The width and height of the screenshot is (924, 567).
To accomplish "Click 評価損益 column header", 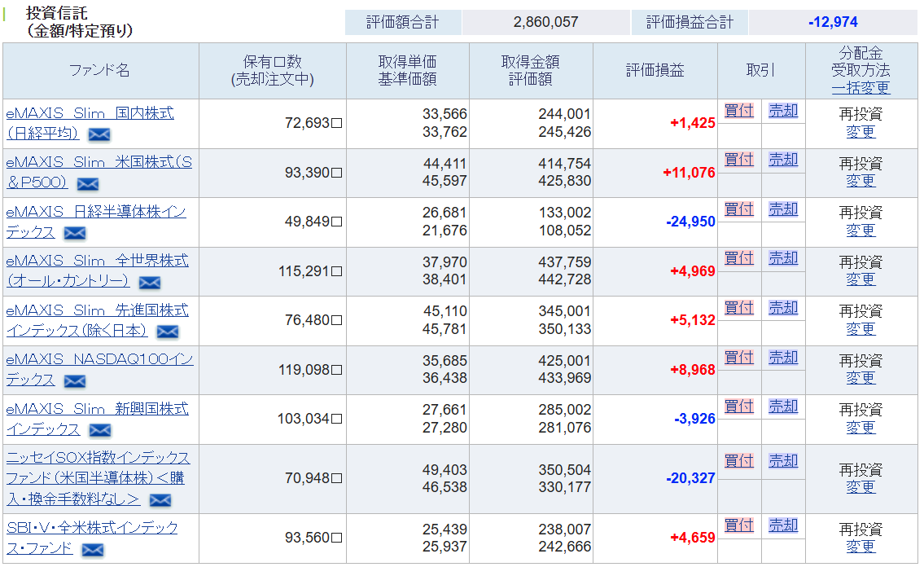I will tap(655, 71).
